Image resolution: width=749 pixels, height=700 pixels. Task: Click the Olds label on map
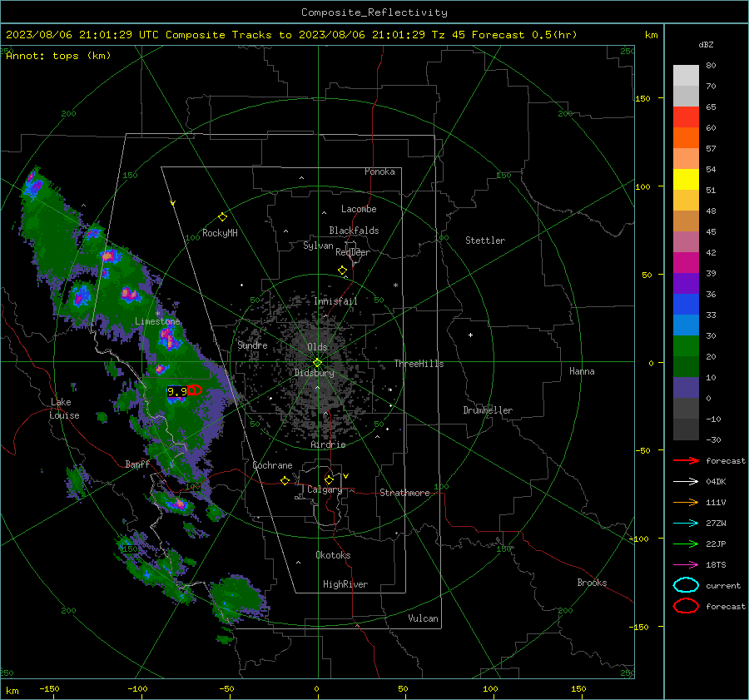(x=317, y=347)
